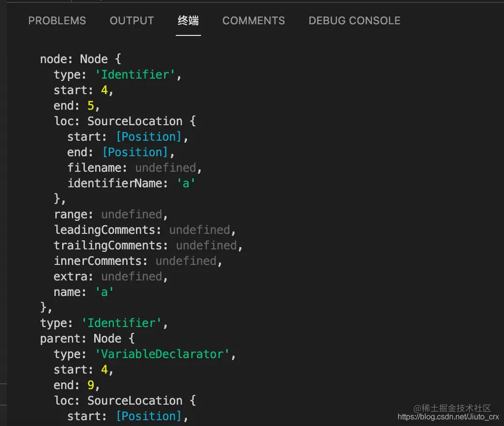Click the 'parent: Node {' line
The image size is (504, 426).
pos(87,338)
